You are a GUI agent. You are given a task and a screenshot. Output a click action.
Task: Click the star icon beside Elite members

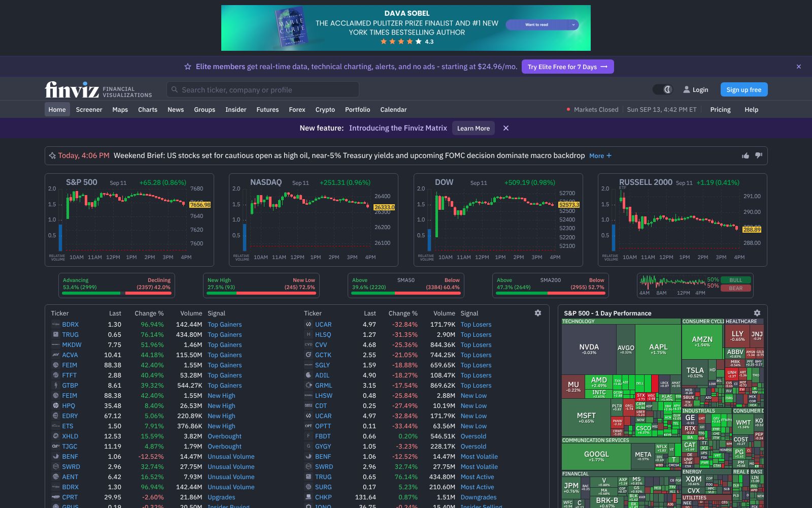[x=188, y=67]
